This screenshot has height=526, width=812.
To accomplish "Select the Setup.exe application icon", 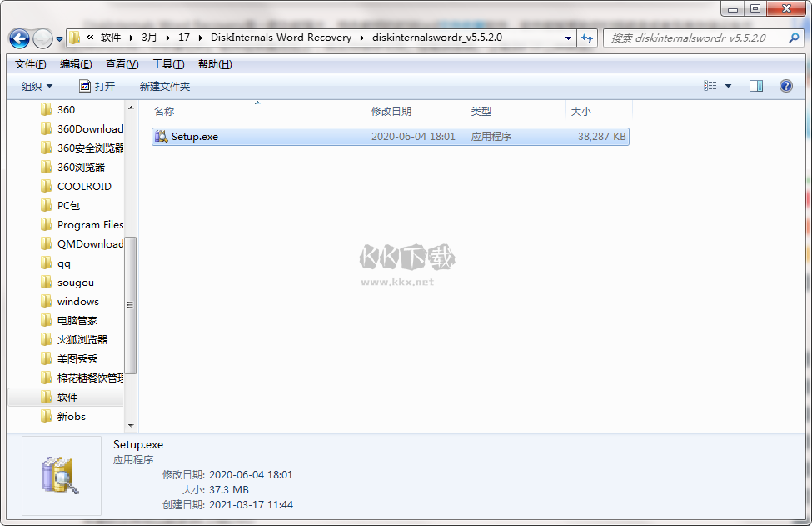I will 160,136.
